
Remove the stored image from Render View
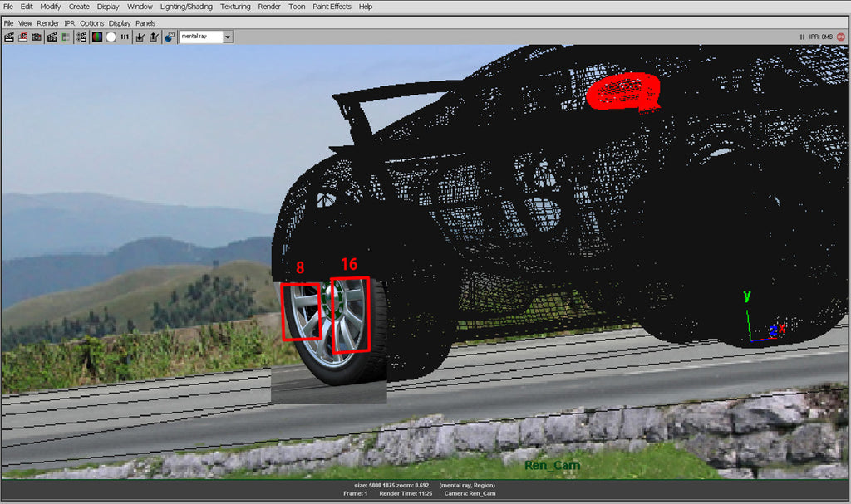pos(153,37)
